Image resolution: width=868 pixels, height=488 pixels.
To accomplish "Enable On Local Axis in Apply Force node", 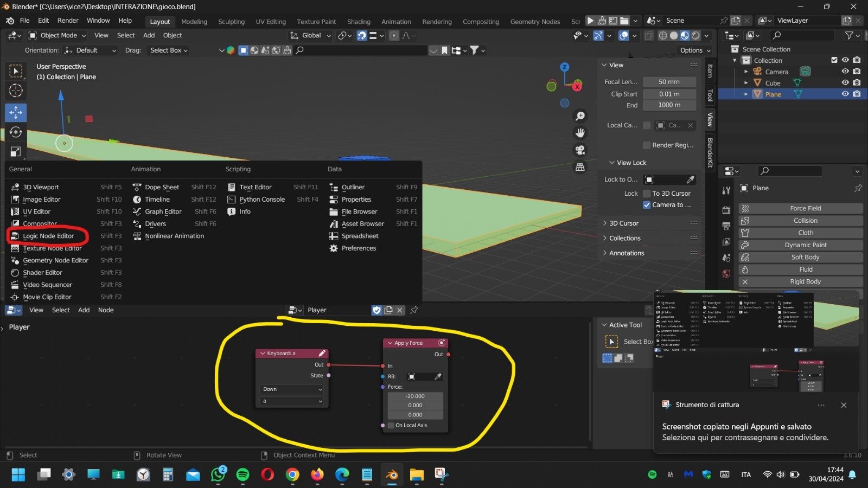I will [x=391, y=425].
